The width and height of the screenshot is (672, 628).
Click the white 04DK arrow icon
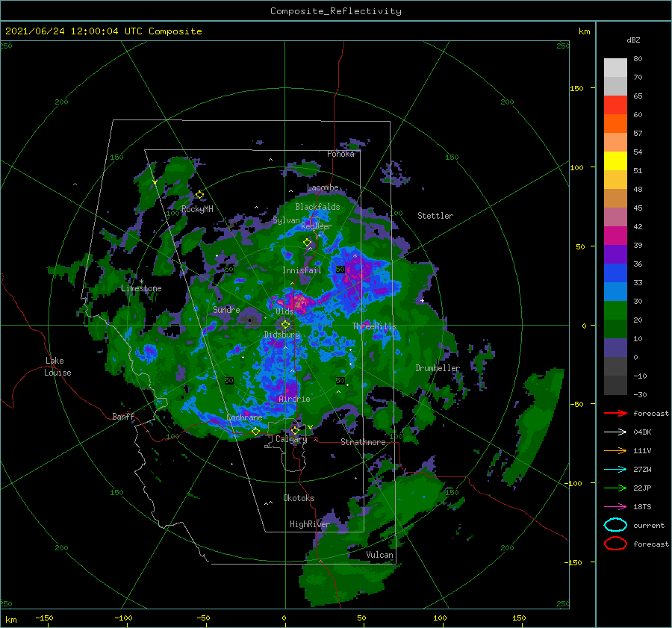pos(615,432)
